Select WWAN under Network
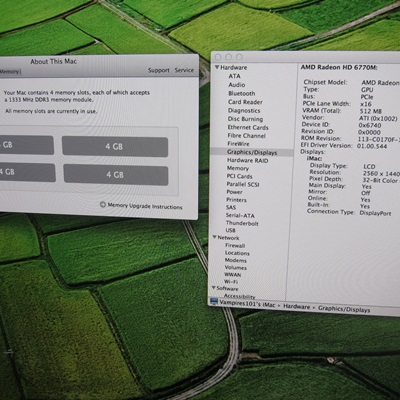This screenshot has width=400, height=400. point(232,275)
